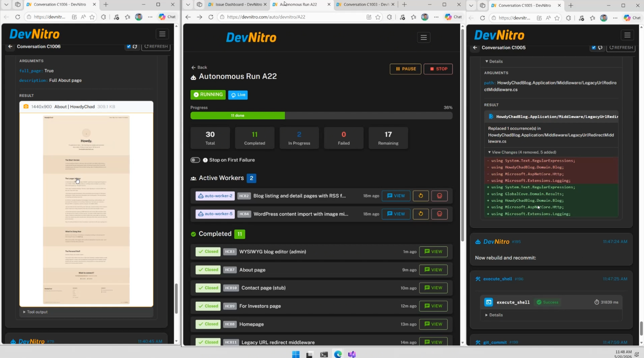
Task: Open hamburger menu in Conversation C1006 window
Action: (x=162, y=34)
